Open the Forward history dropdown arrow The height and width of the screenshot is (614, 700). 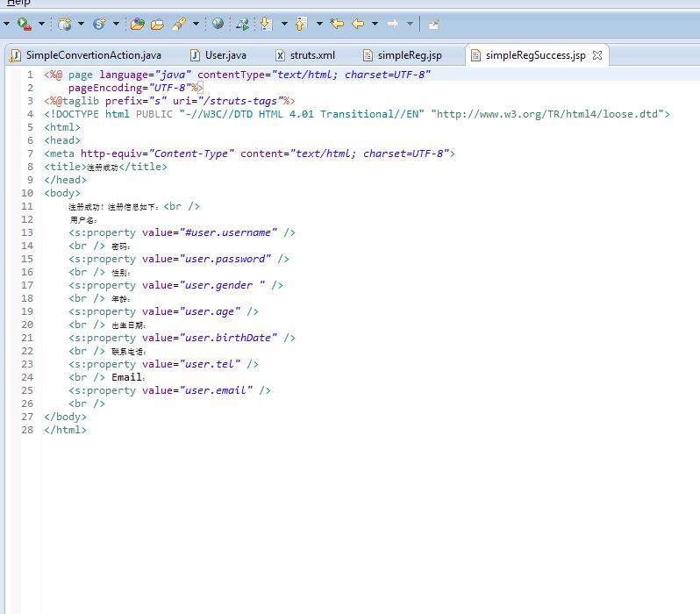pyautogui.click(x=410, y=24)
